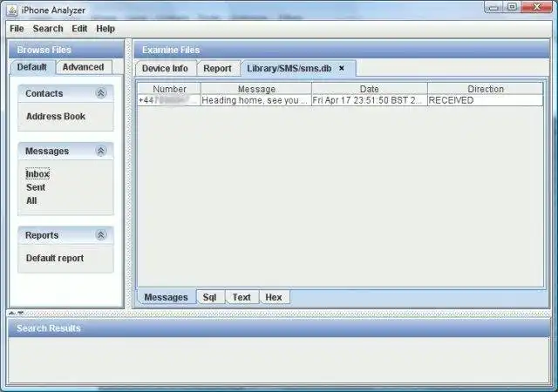Collapse the Reports section
The width and height of the screenshot is (558, 392).
101,235
